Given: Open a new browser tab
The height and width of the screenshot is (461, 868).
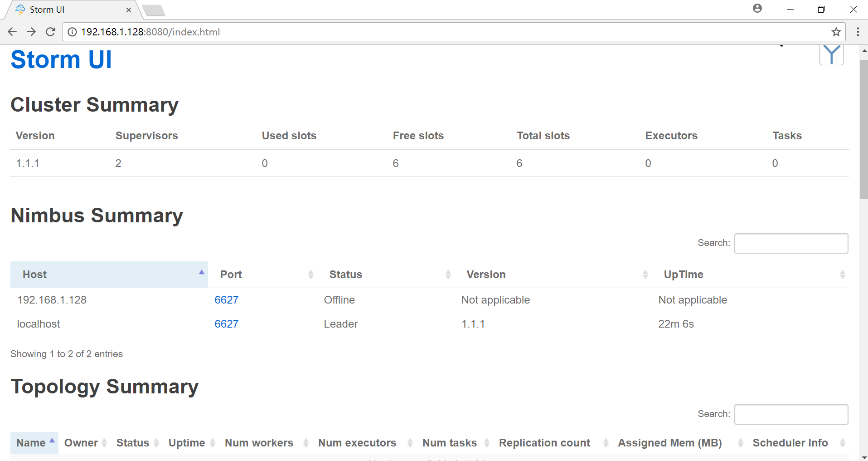Looking at the screenshot, I should pyautogui.click(x=154, y=10).
